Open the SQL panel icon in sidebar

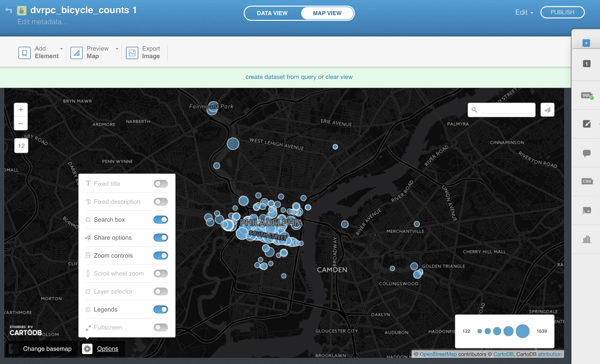pyautogui.click(x=587, y=95)
